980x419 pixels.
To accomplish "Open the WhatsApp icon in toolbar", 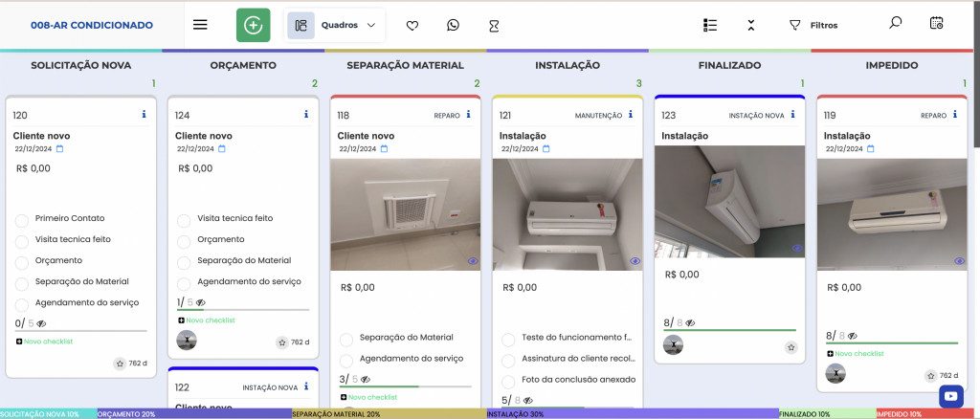I will [x=453, y=26].
